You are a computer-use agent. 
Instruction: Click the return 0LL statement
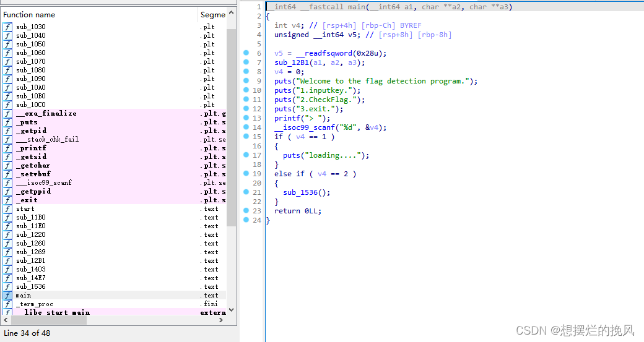coord(298,211)
